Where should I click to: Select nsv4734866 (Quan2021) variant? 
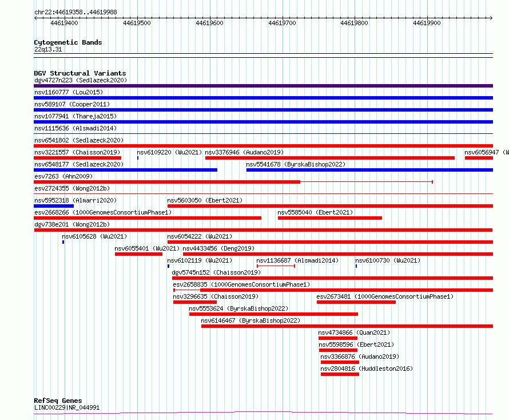pyautogui.click(x=354, y=332)
